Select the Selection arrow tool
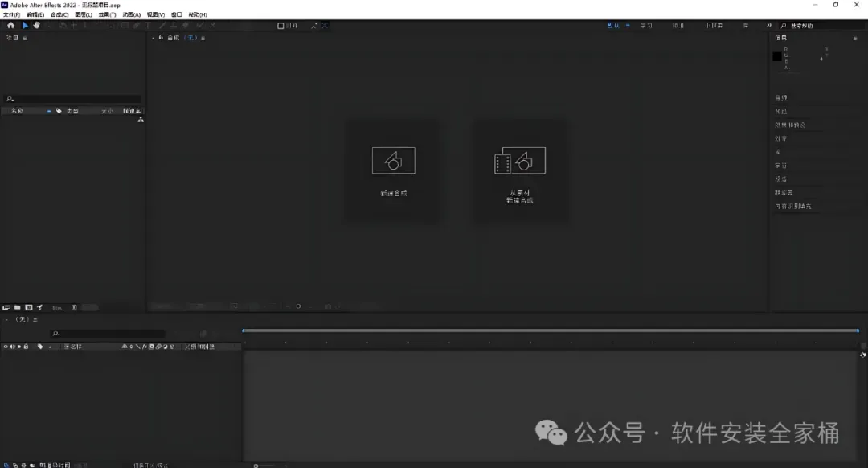 pyautogui.click(x=25, y=26)
